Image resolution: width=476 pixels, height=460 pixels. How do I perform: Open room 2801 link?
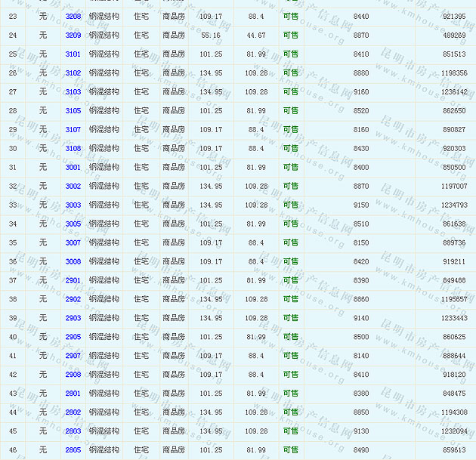click(73, 394)
